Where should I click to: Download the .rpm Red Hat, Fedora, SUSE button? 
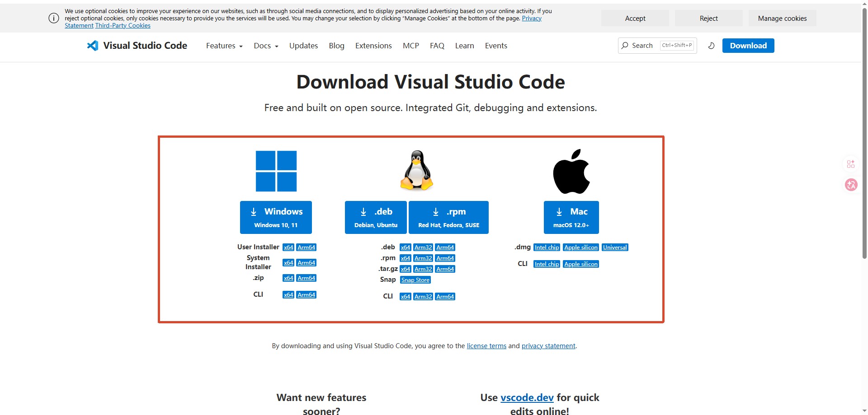(448, 217)
